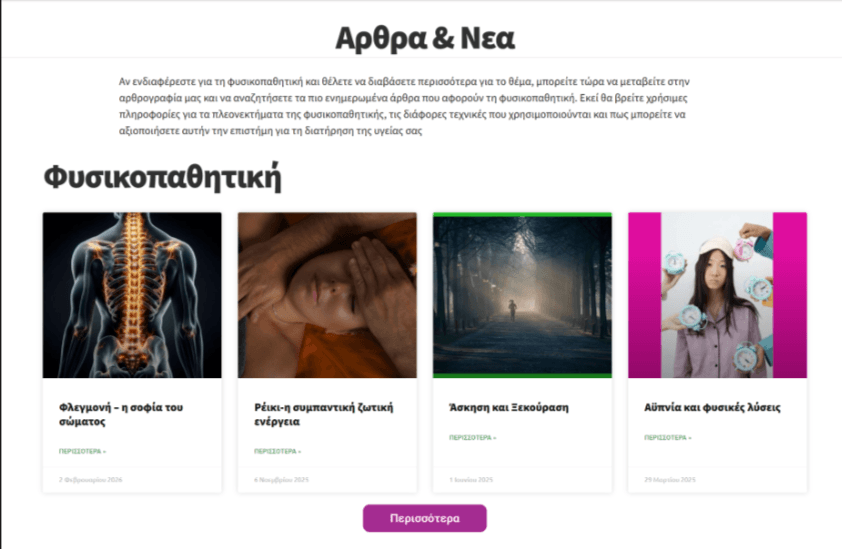Click the date 29 Μαρτίου 2025
This screenshot has height=549, width=842.
(x=670, y=480)
